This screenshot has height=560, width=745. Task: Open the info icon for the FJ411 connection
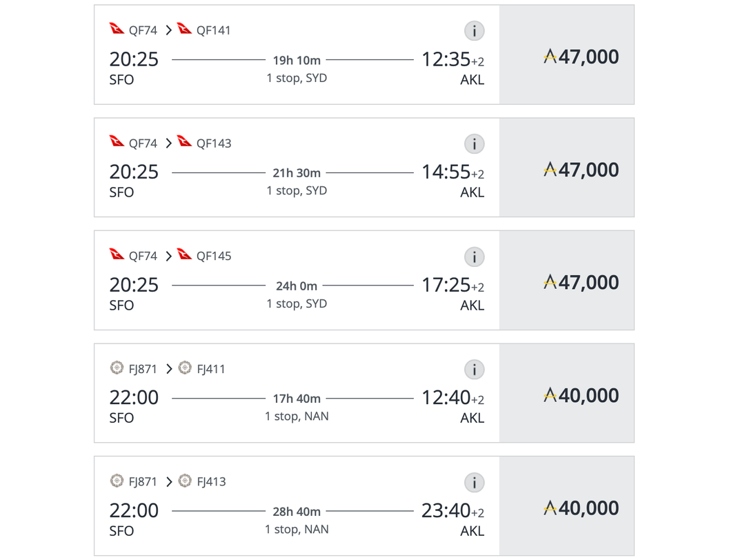click(474, 370)
